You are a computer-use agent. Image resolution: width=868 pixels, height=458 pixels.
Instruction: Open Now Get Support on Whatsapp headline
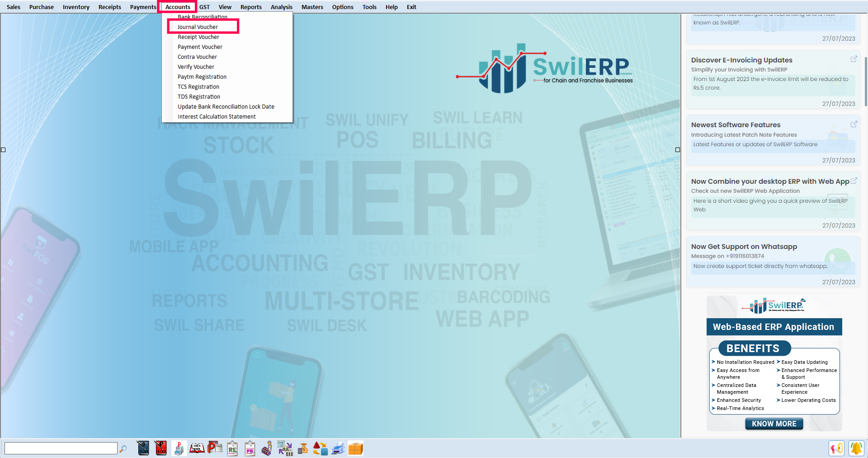pyautogui.click(x=744, y=246)
